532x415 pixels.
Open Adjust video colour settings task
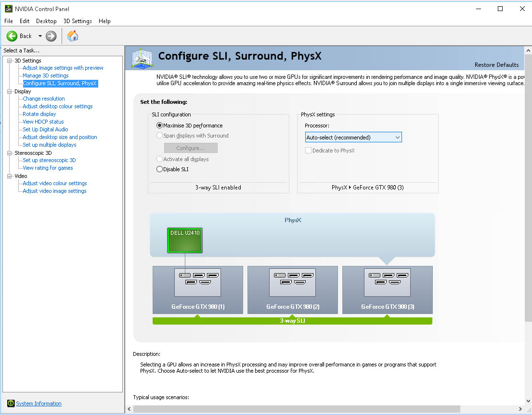point(55,183)
